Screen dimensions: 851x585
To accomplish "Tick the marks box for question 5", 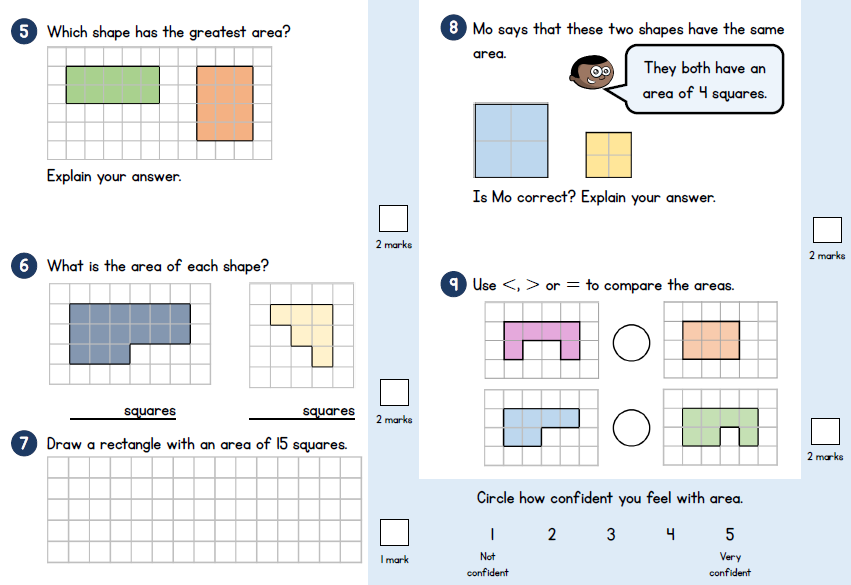I will [393, 218].
